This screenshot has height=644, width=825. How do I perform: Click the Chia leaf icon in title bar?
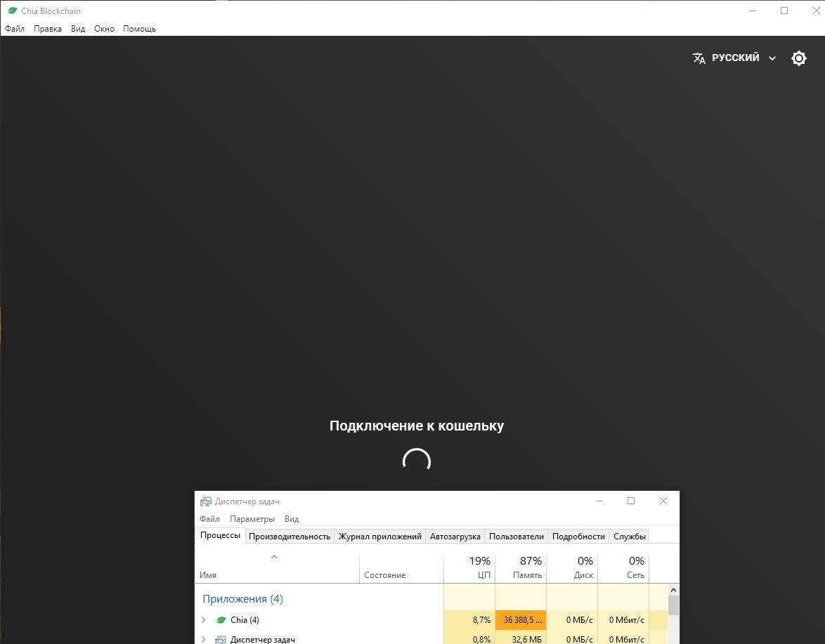(x=12, y=11)
